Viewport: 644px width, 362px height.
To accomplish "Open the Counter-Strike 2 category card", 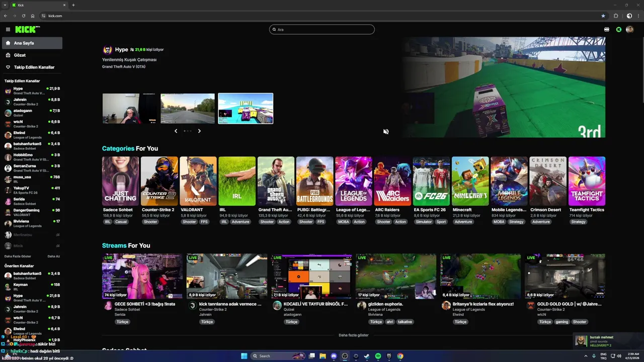I will pyautogui.click(x=159, y=181).
